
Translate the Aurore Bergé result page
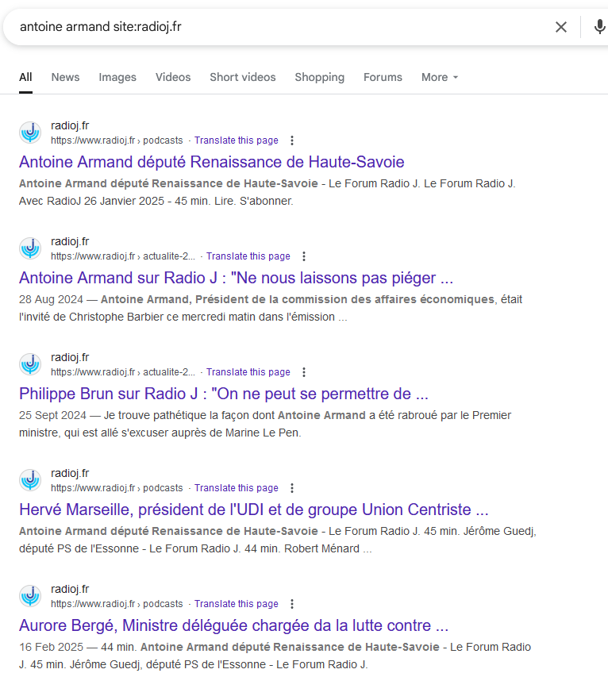[237, 604]
